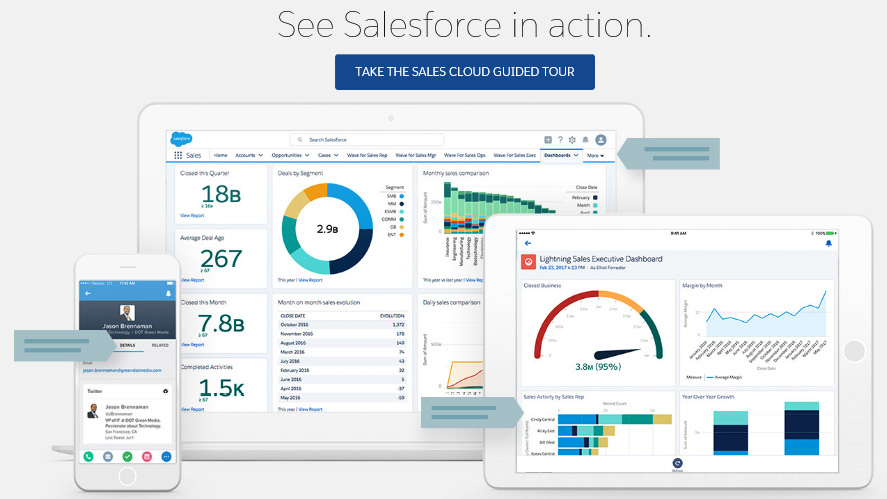The height and width of the screenshot is (499, 887).
Task: Open View Report under Closed this Month
Action: (x=192, y=345)
